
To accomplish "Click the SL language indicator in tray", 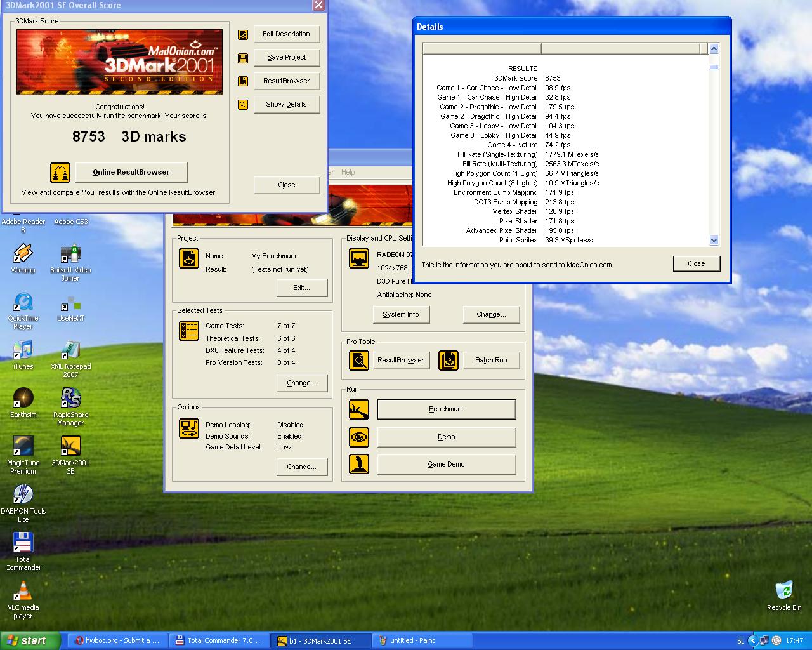I will [740, 641].
